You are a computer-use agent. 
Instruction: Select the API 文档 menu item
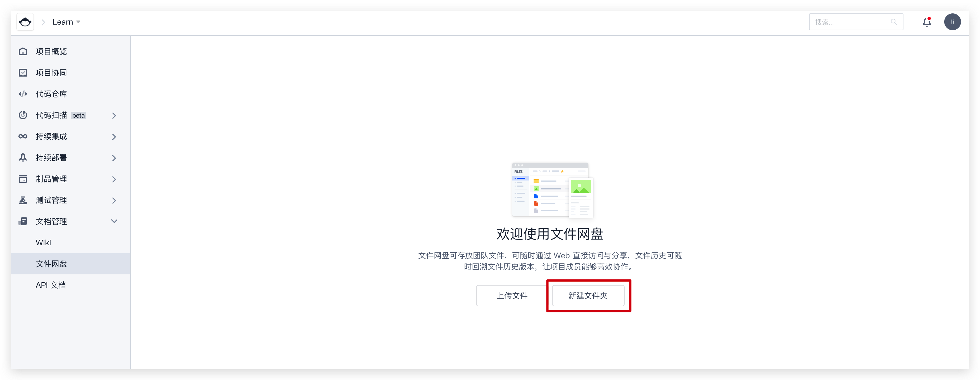pos(51,285)
